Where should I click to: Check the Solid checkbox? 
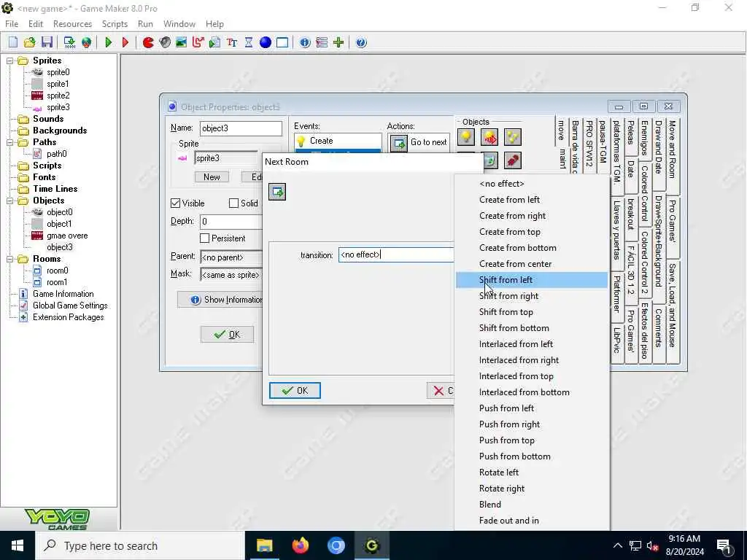pyautogui.click(x=233, y=203)
